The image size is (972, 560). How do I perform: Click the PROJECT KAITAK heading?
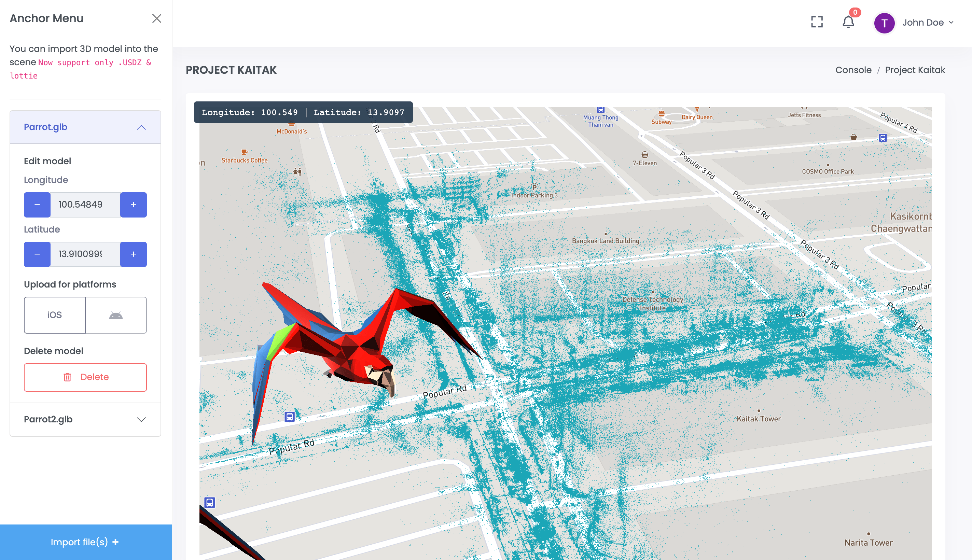click(x=231, y=70)
